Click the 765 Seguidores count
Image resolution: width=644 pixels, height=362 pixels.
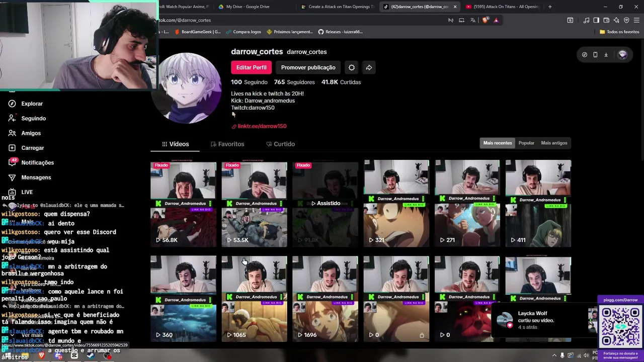[x=294, y=82]
